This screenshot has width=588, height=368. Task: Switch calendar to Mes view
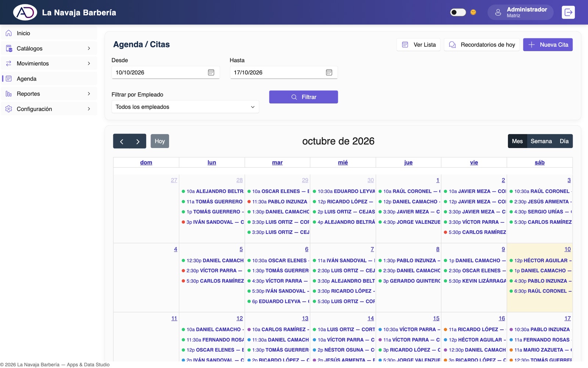(517, 141)
